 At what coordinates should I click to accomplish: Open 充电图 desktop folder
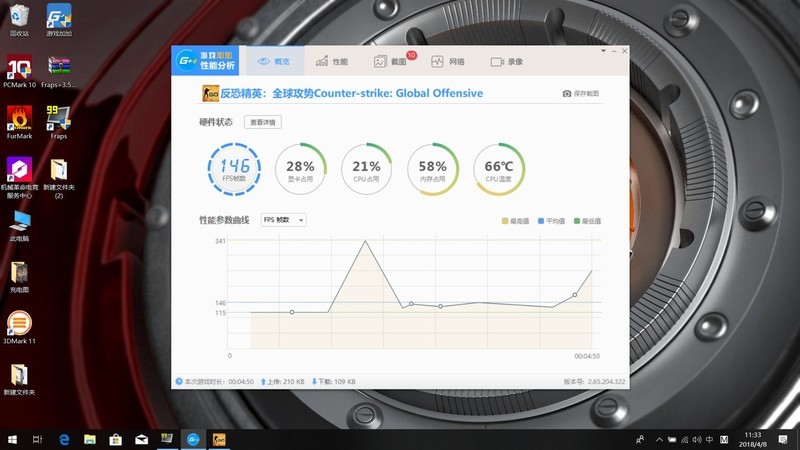click(x=19, y=277)
